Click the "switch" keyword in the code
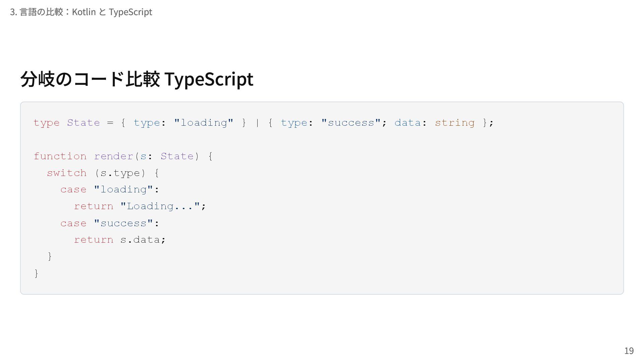 click(x=67, y=173)
